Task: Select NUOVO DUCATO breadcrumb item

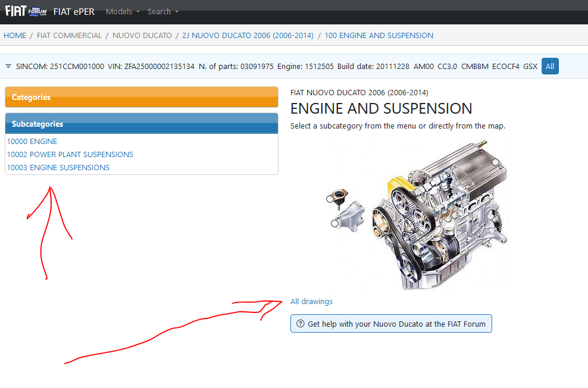Action: 142,35
